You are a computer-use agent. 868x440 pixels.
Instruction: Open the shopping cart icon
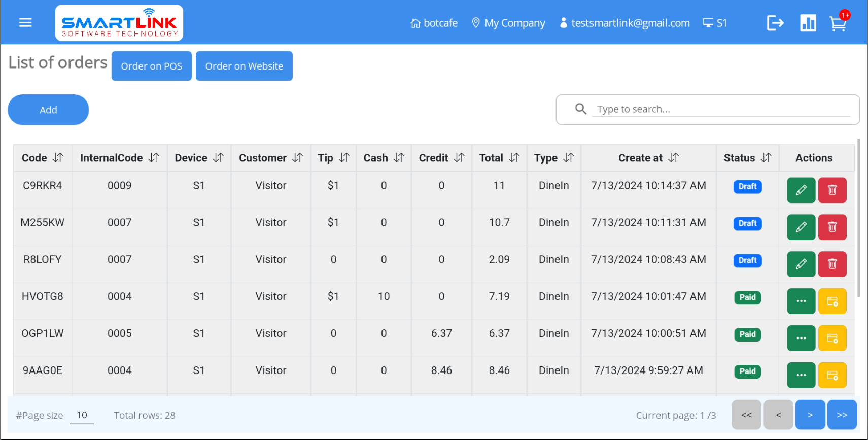tap(838, 23)
